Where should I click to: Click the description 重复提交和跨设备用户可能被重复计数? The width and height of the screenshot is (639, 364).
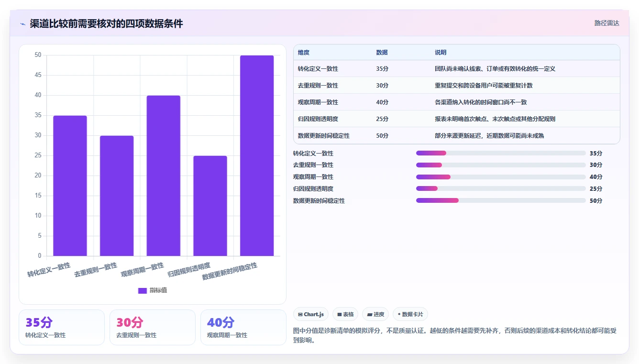(484, 86)
